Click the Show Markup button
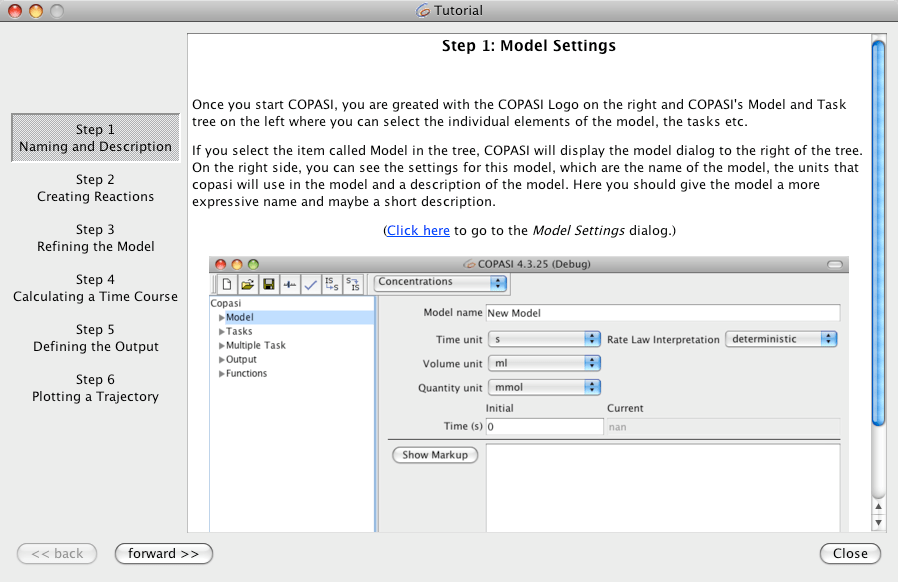The width and height of the screenshot is (898, 582). click(435, 454)
